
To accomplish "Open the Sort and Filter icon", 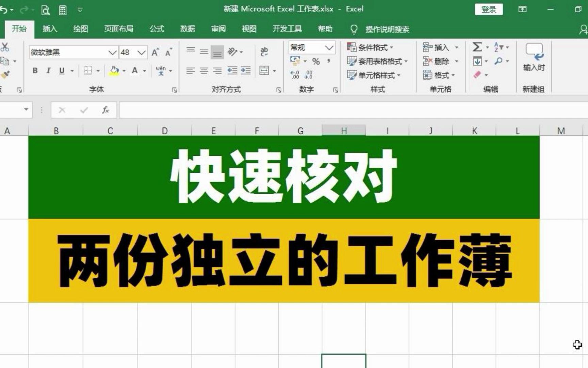I will click(498, 47).
